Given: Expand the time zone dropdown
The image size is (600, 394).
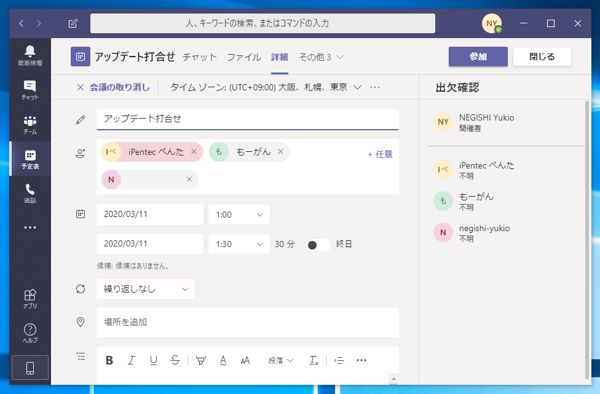Looking at the screenshot, I should point(357,88).
